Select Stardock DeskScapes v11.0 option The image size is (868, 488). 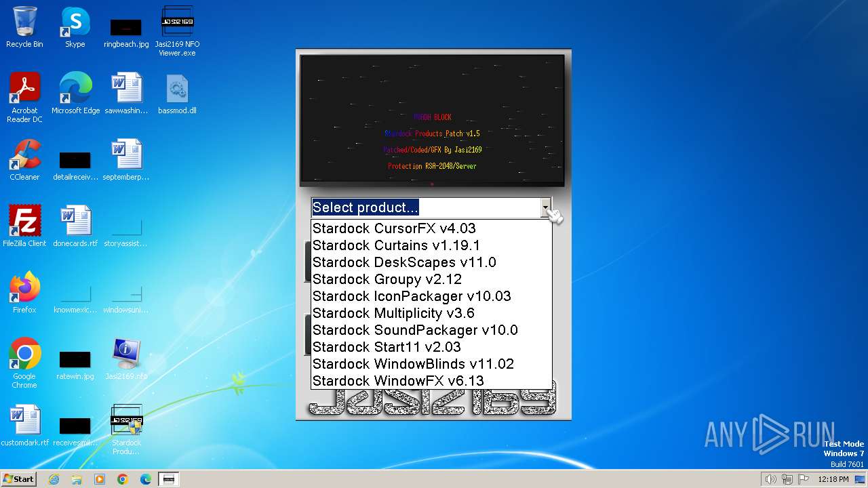tap(431, 262)
